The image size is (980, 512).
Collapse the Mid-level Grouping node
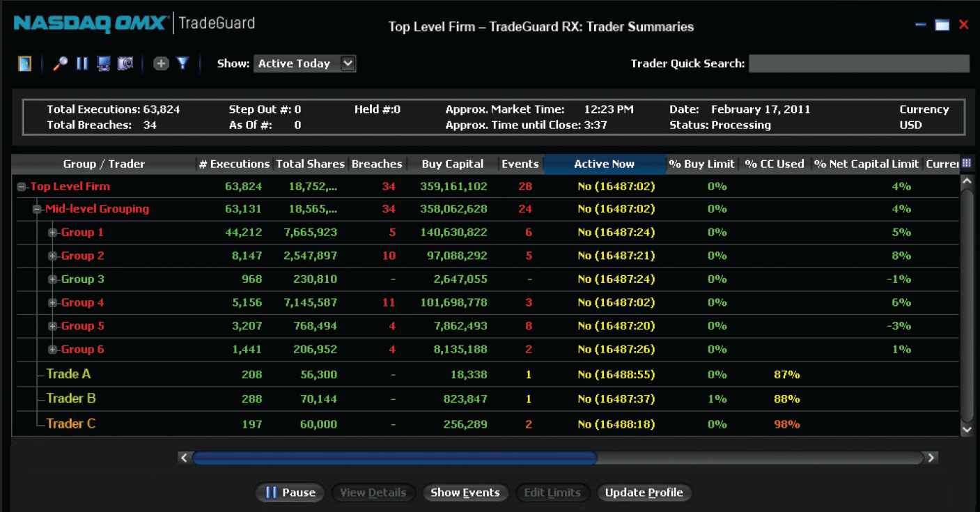click(x=38, y=209)
